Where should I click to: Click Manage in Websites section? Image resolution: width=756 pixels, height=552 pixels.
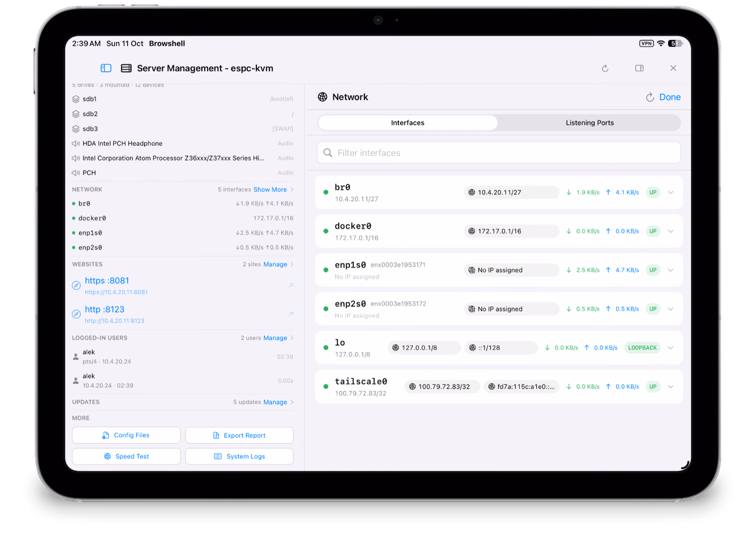275,264
